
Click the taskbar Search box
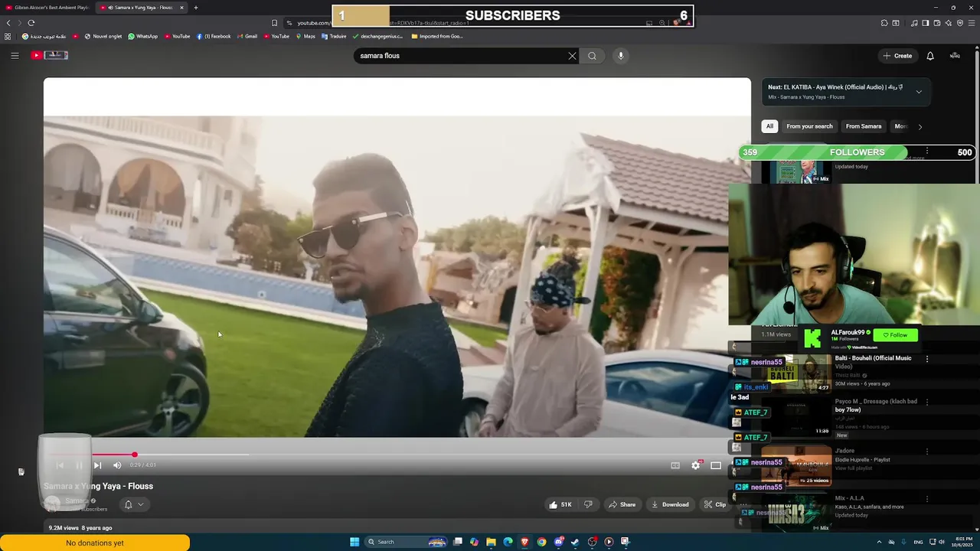(x=406, y=542)
